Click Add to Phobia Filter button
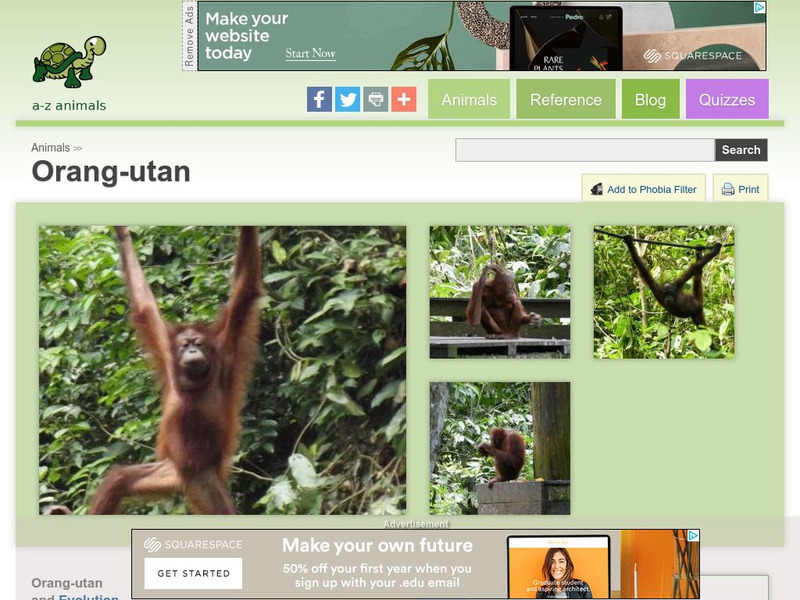Viewport: 800px width, 600px height. click(644, 189)
